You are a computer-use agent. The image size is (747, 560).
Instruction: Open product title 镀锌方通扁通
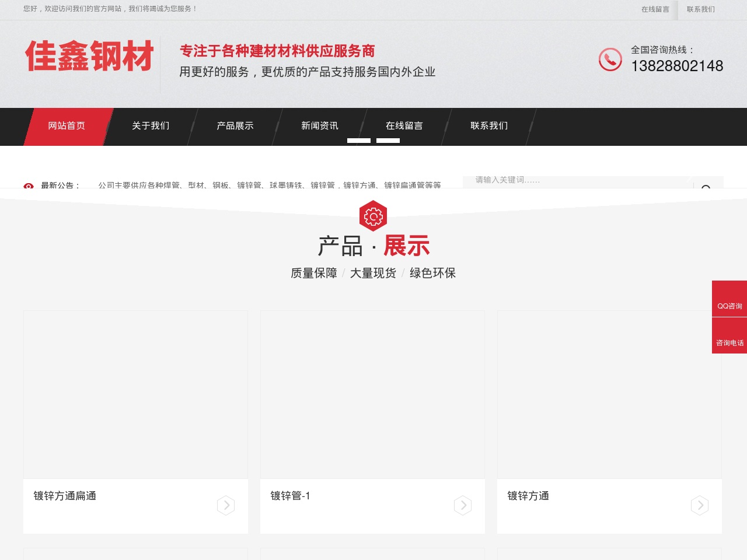pyautogui.click(x=65, y=496)
